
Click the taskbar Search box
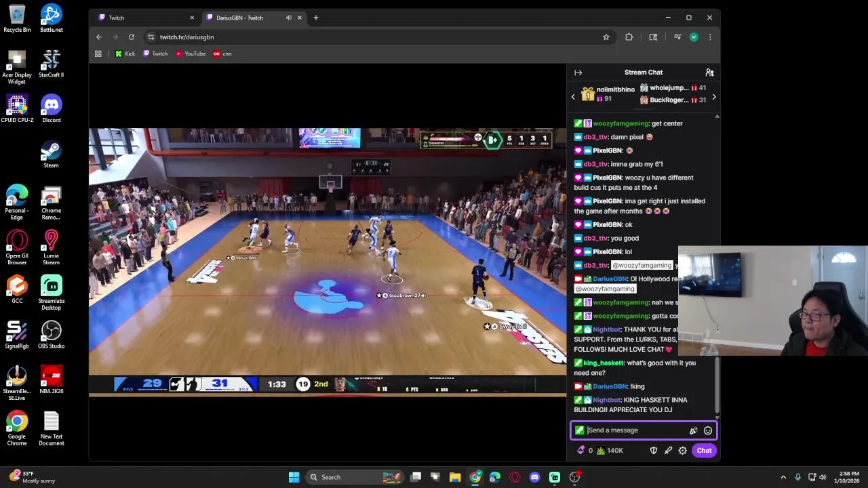(x=355, y=477)
